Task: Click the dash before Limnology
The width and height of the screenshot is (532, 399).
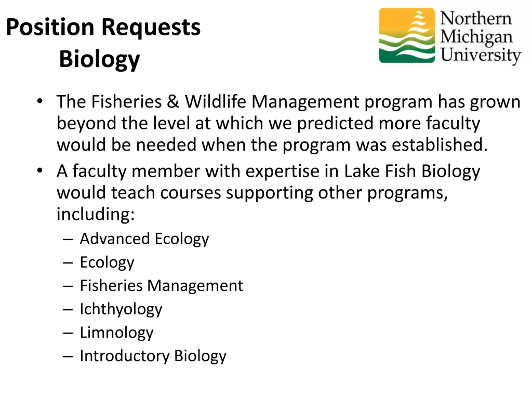Action: pos(68,333)
